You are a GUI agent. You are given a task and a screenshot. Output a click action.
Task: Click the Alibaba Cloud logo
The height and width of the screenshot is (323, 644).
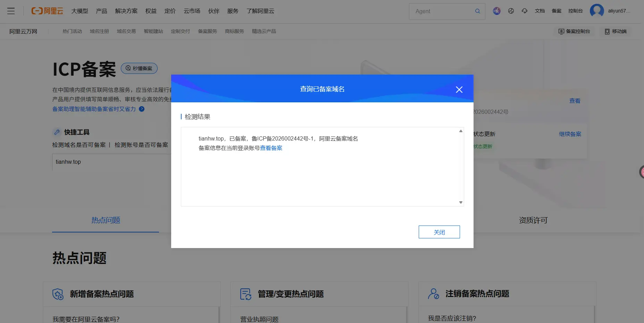(x=48, y=10)
